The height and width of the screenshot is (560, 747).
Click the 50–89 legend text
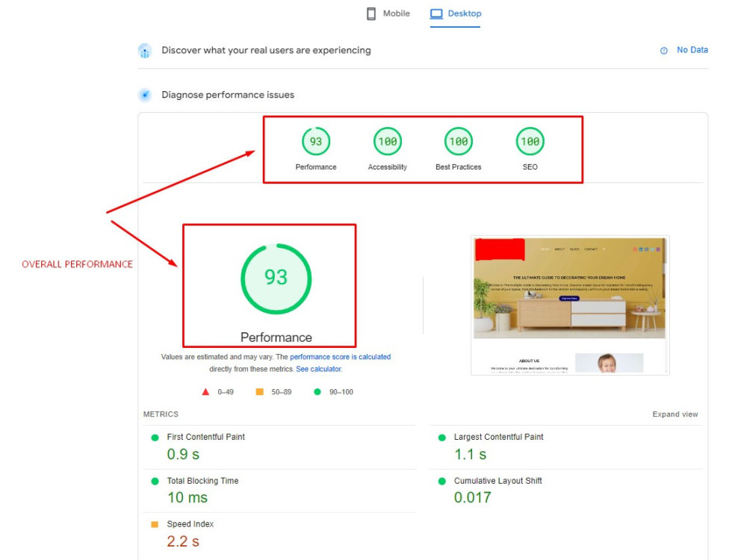(281, 392)
